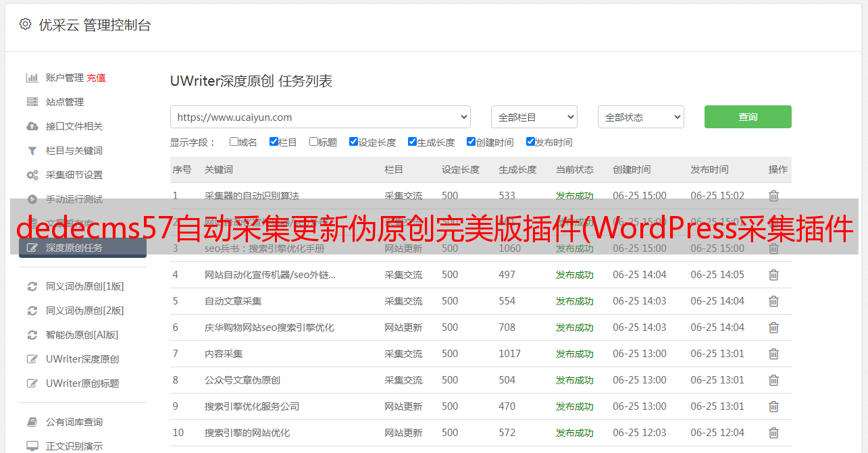This screenshot has height=453, width=868.
Task: Click the edit icon for UWriter深度原创
Action: [x=32, y=359]
